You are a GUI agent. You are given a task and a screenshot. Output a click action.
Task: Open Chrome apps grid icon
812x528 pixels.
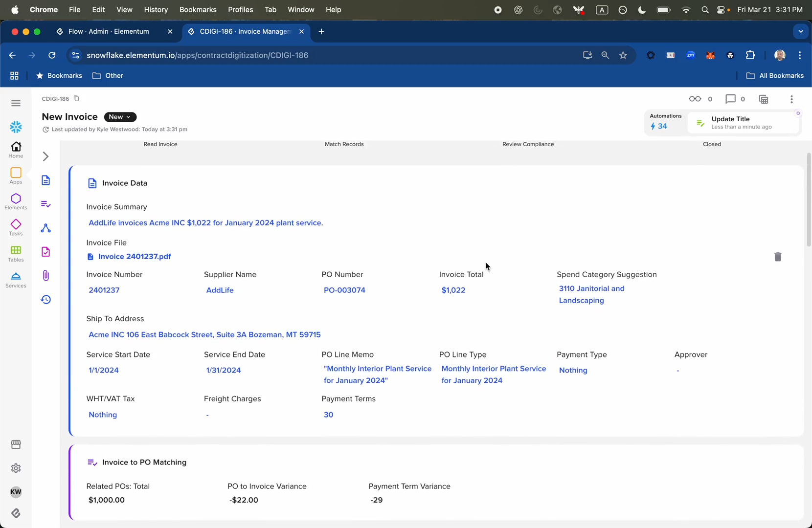(14, 76)
